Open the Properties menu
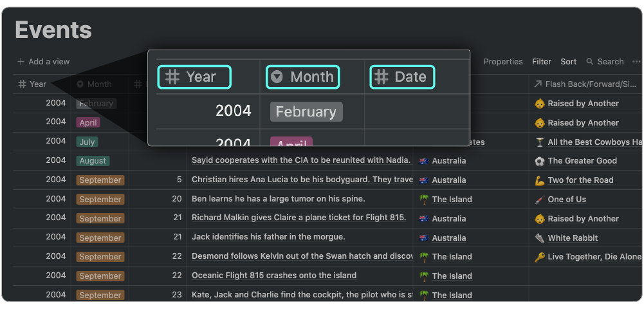Viewport: 644px width, 309px height. [502, 62]
